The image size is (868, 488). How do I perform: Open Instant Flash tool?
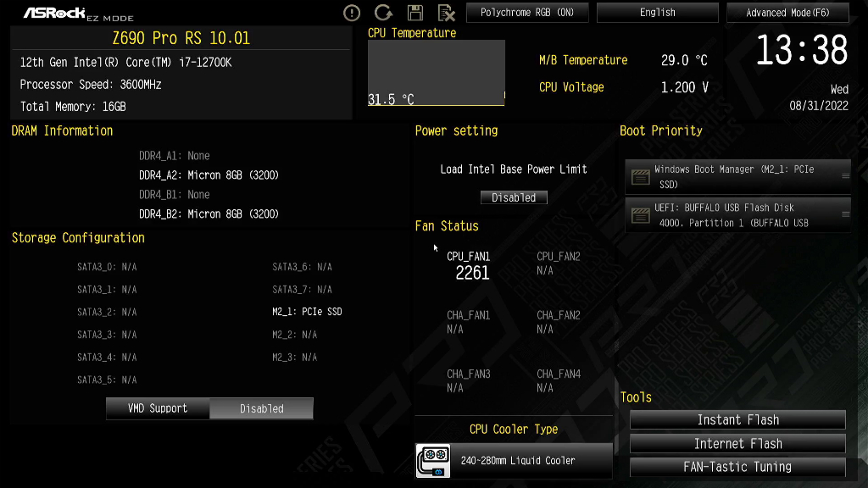tap(738, 420)
